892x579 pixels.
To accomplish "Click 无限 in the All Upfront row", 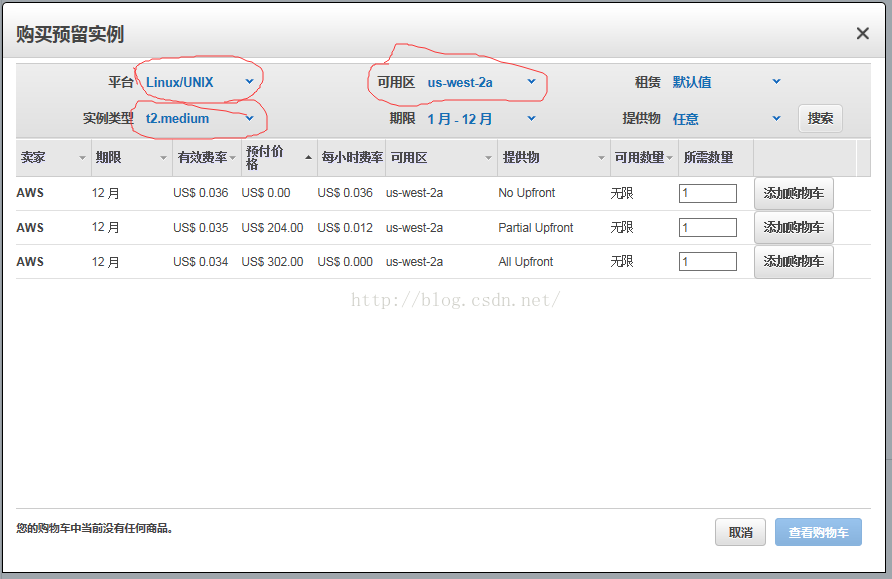I will pos(622,262).
